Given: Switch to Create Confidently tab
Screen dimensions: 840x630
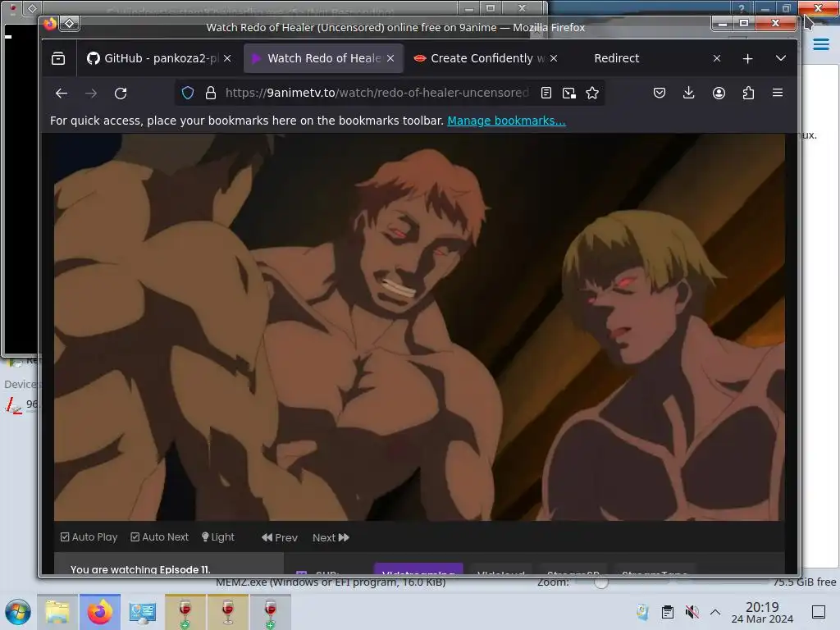Looking at the screenshot, I should [x=486, y=58].
